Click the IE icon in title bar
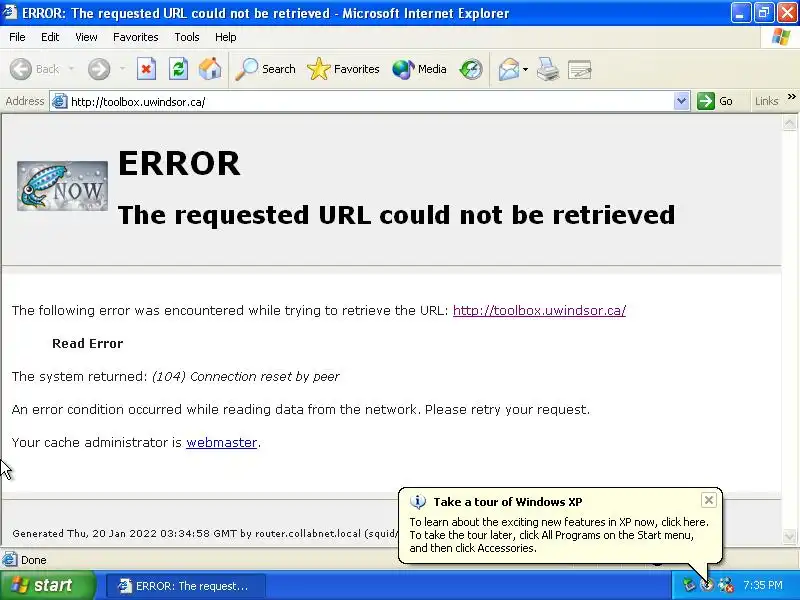The height and width of the screenshot is (600, 800). click(x=10, y=12)
